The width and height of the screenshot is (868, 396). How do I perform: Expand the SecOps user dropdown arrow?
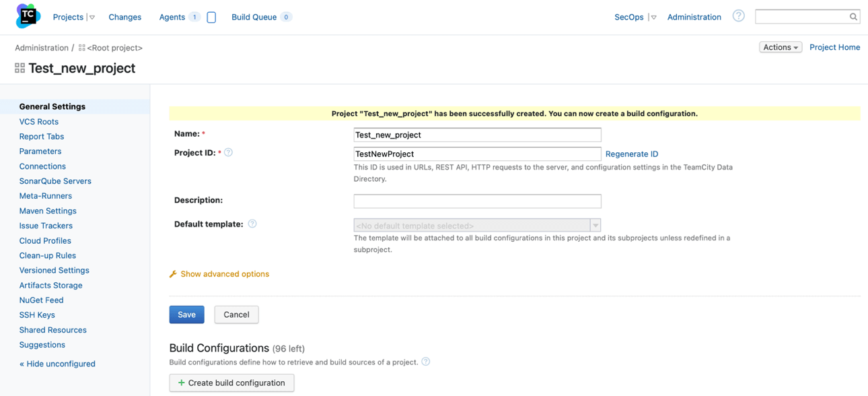click(x=653, y=18)
